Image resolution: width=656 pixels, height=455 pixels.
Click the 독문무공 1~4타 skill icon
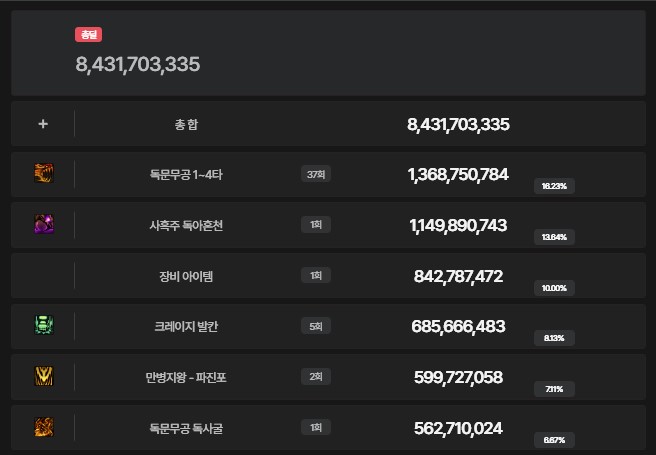[43, 174]
